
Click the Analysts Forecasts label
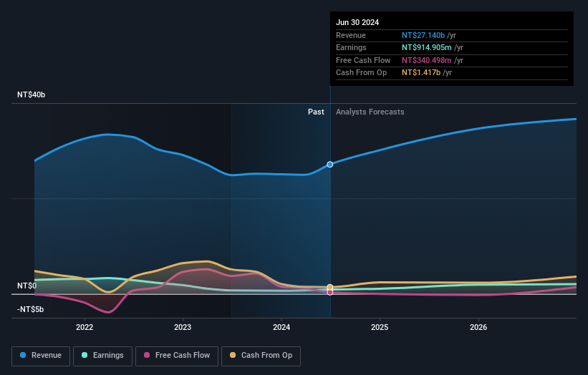(x=370, y=112)
